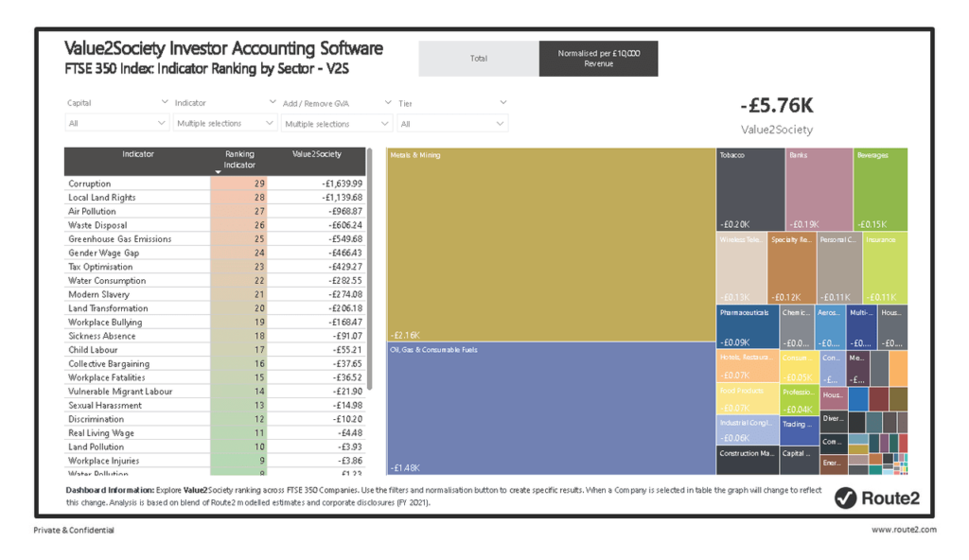Viewport: 969px width, 560px height.
Task: Select the Air Pollution row
Action: (x=215, y=211)
